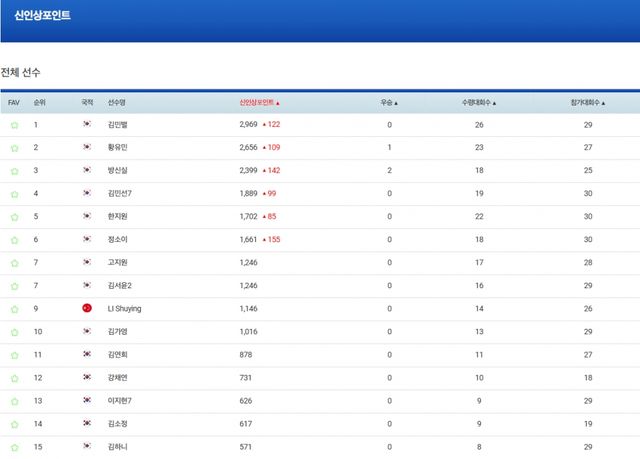The height and width of the screenshot is (459, 640).
Task: Sort table by 우승 column
Action: (x=389, y=102)
